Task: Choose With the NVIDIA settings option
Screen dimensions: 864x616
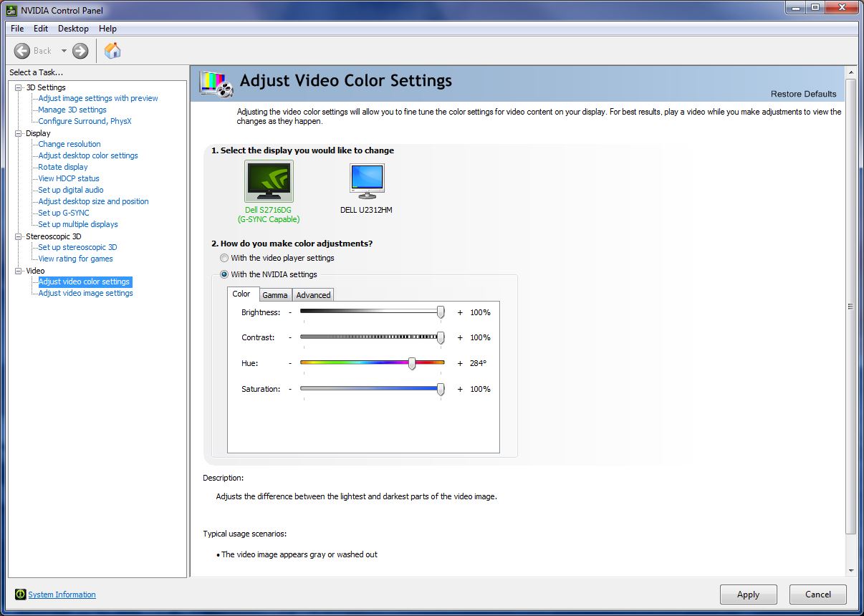Action: pyautogui.click(x=225, y=274)
